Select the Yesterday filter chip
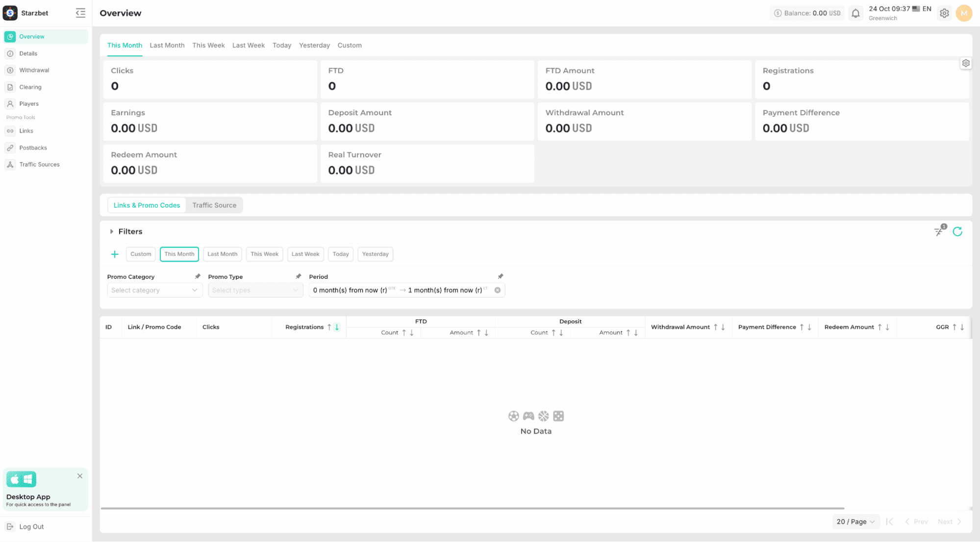 coord(376,254)
